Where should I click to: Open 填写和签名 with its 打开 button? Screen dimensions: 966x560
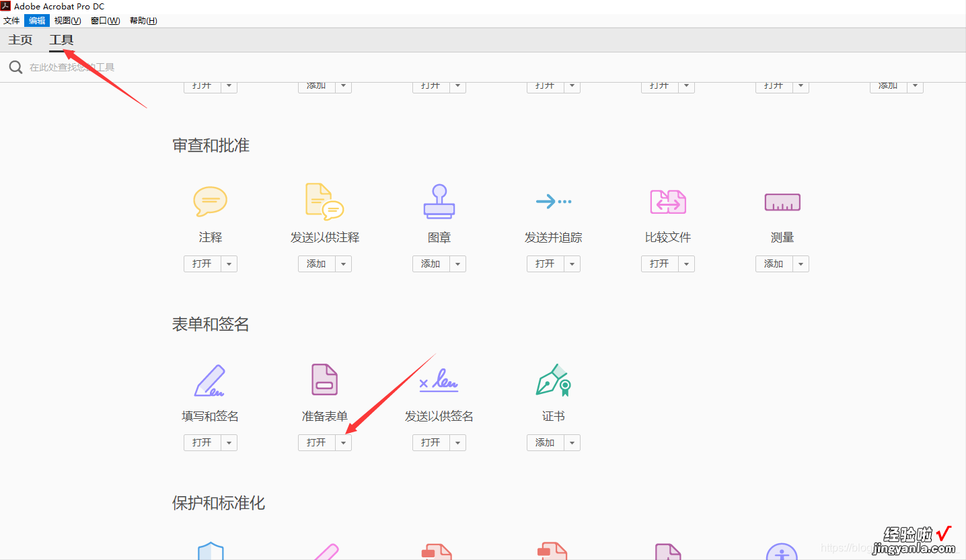tap(202, 442)
